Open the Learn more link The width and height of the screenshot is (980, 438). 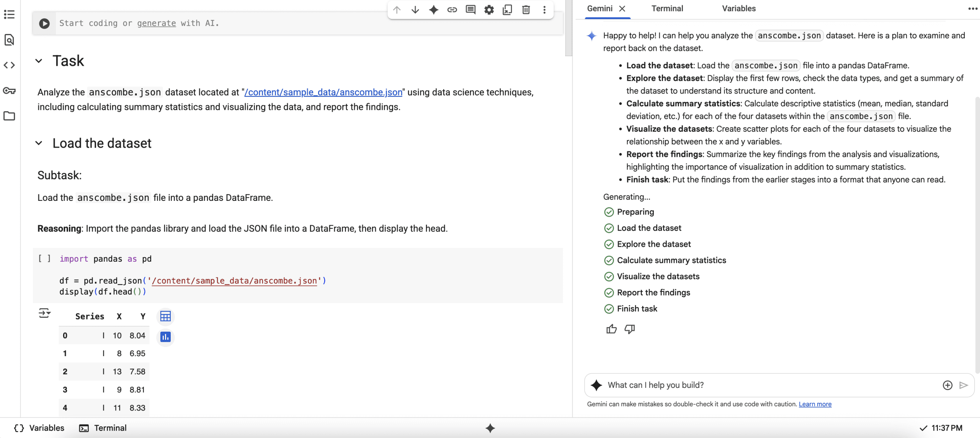815,404
